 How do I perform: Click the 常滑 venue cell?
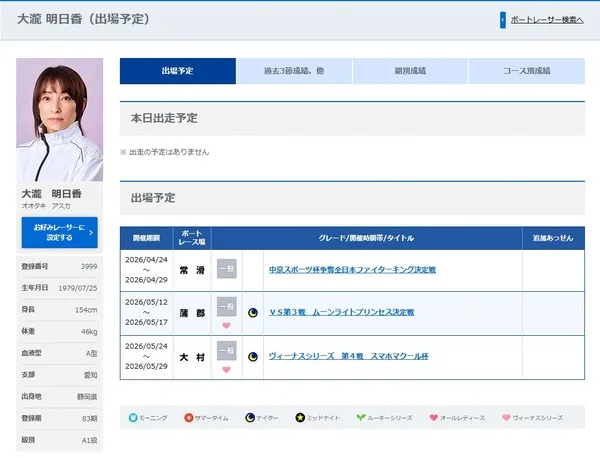(192, 270)
